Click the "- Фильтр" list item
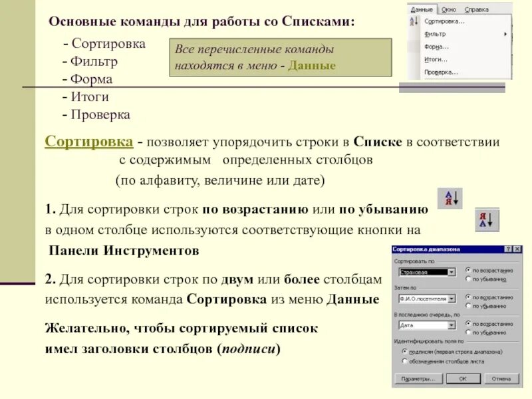Image resolution: width=532 pixels, height=399 pixels. pos(90,61)
